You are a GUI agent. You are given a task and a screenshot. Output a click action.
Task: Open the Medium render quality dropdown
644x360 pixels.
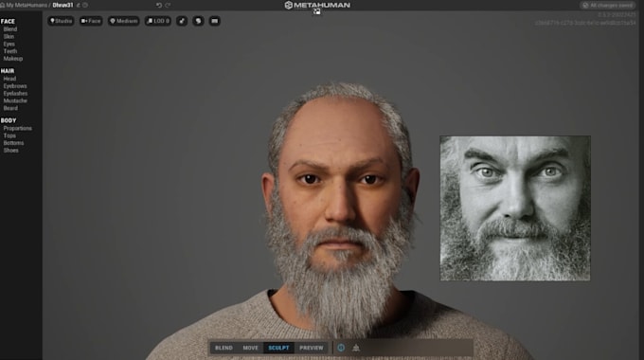coord(124,21)
